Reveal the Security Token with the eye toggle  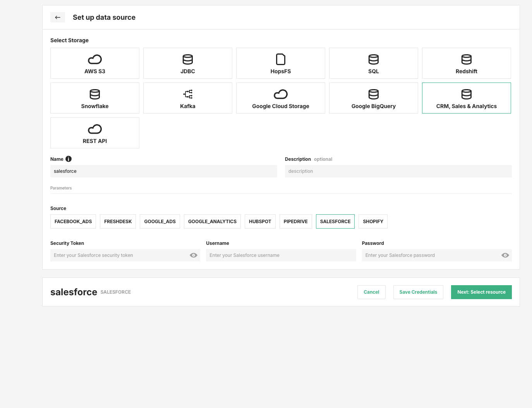point(193,255)
